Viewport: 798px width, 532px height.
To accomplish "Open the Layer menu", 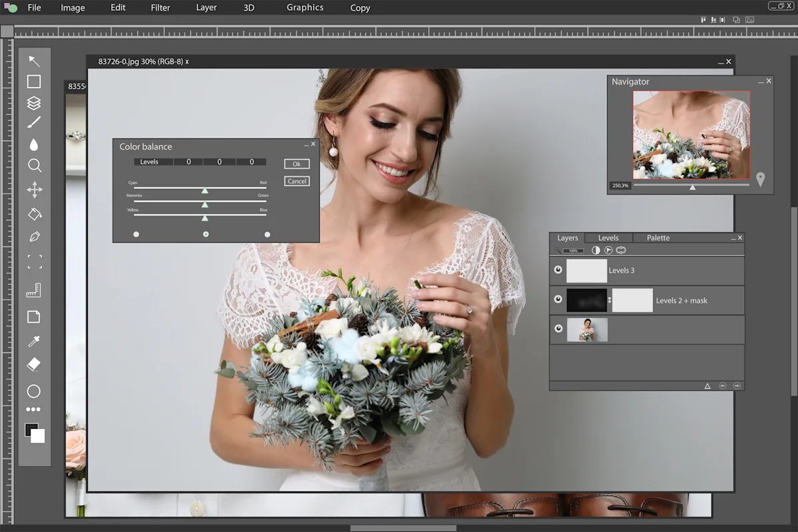I will (x=205, y=7).
